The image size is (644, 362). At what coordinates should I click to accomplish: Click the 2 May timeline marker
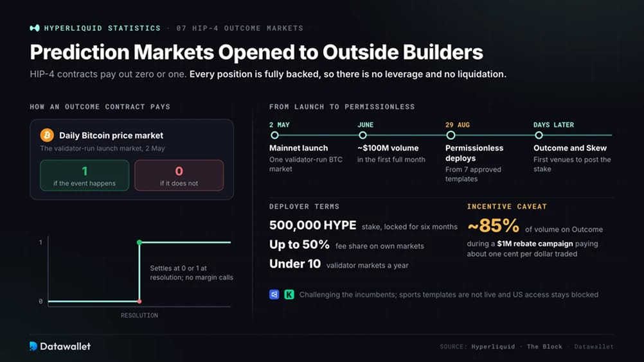pos(274,135)
